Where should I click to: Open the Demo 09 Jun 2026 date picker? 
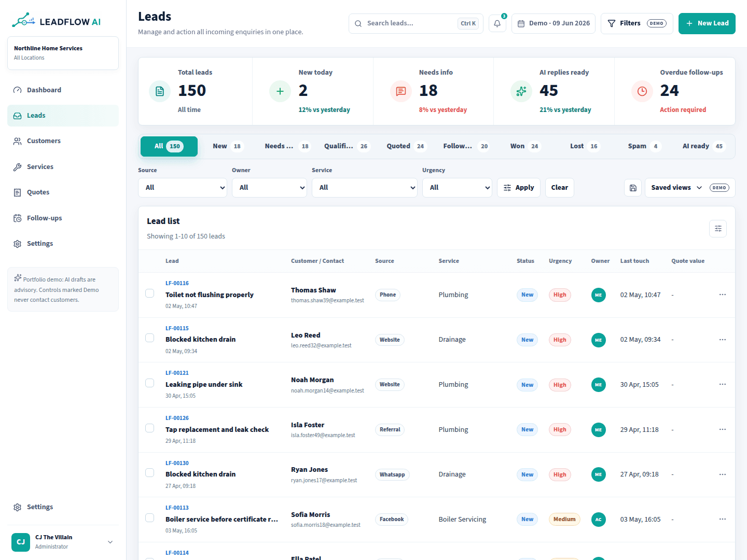554,23
